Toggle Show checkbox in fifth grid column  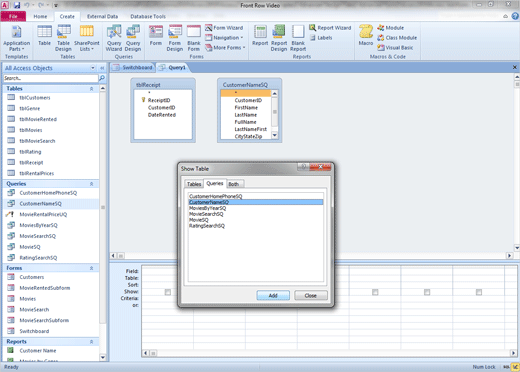375,292
